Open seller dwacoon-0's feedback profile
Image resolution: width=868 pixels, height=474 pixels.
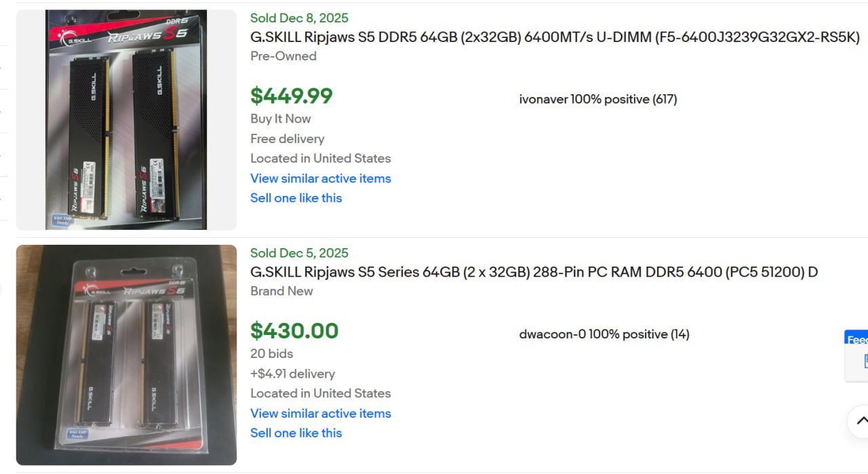604,334
